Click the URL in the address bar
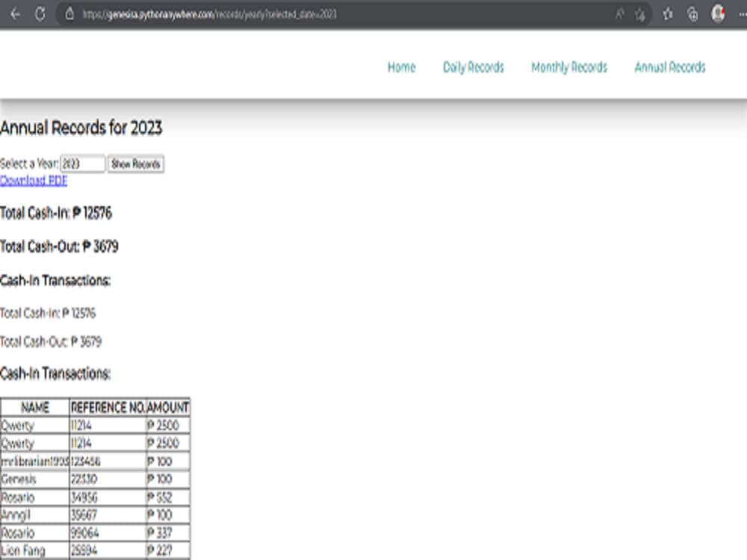Image resolution: width=747 pixels, height=560 pixels. point(210,14)
